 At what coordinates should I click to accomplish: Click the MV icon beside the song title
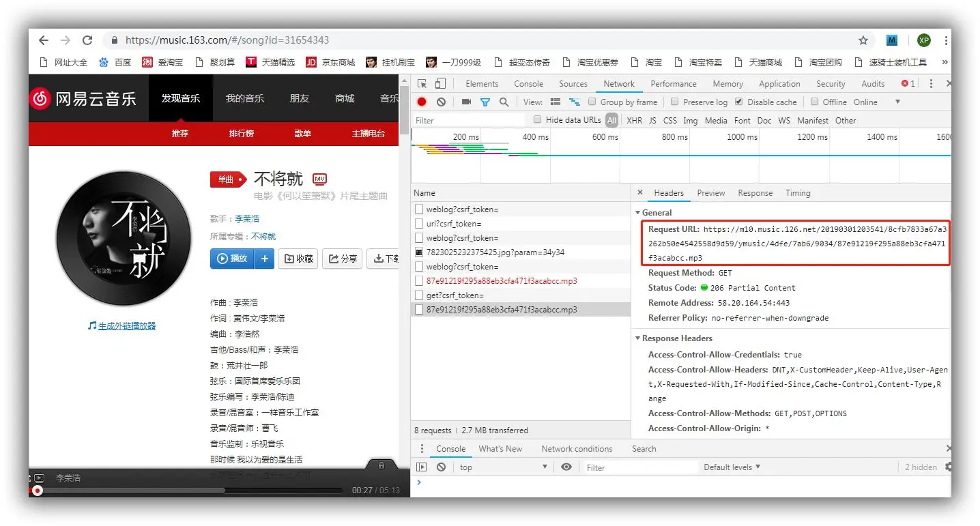[319, 179]
